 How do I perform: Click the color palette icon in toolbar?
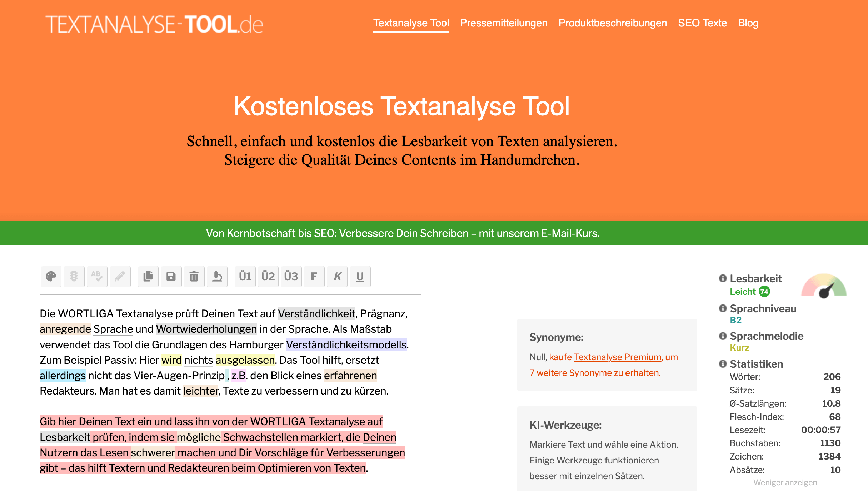51,277
